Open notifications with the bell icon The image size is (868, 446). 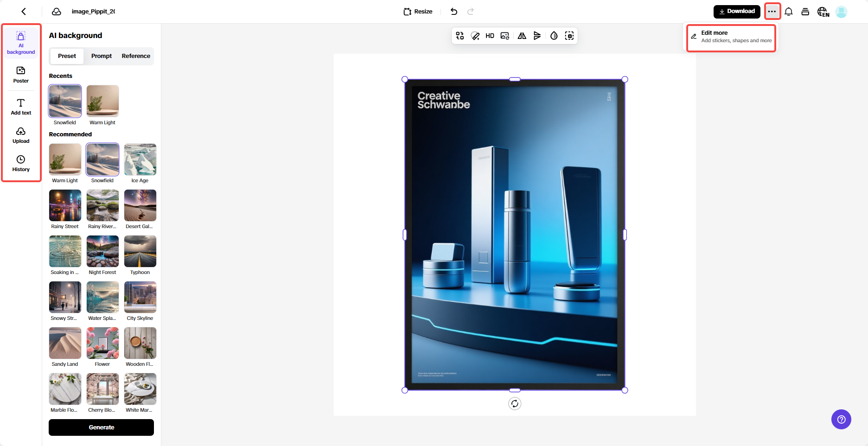click(789, 12)
